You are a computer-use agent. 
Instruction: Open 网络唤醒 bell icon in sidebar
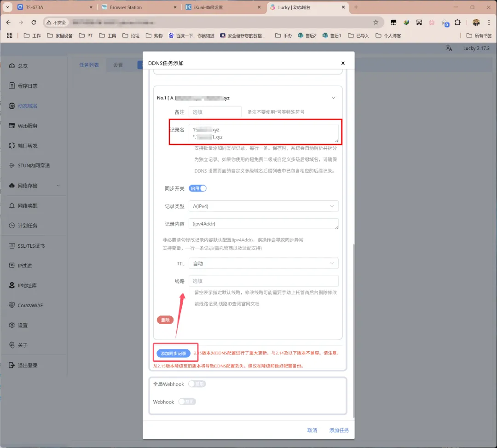pyautogui.click(x=12, y=206)
